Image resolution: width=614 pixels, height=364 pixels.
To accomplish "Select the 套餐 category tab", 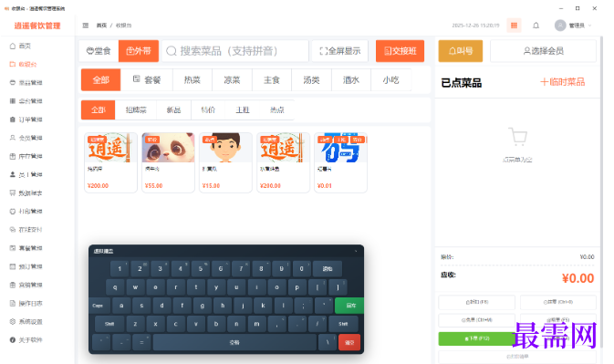I will [x=147, y=80].
